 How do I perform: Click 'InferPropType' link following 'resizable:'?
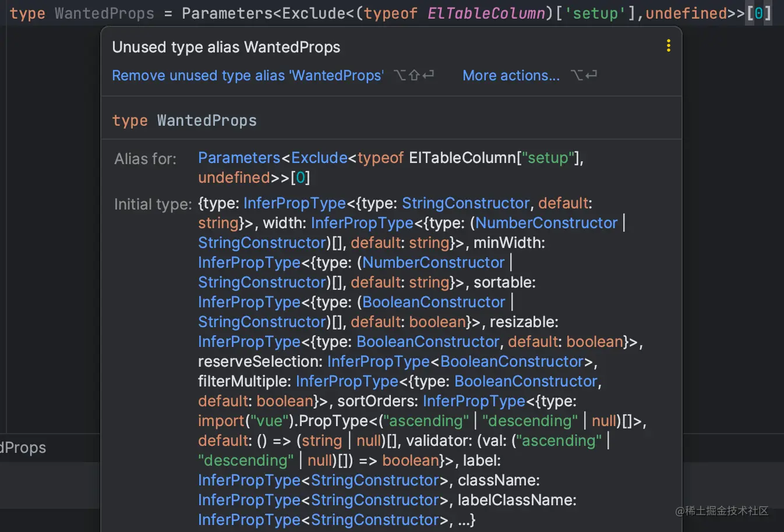(249, 342)
